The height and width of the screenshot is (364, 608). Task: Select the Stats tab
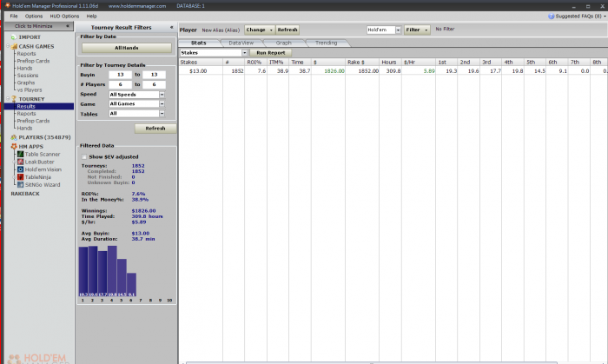199,43
